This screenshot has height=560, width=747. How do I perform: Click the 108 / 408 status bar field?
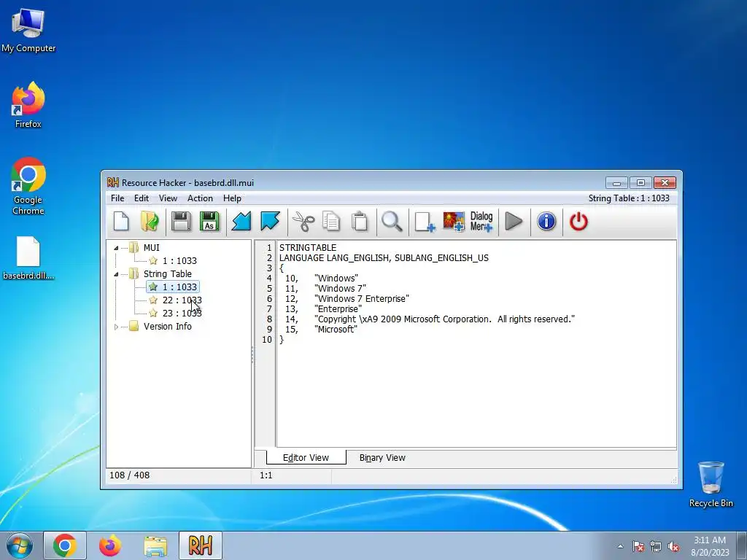(x=178, y=475)
